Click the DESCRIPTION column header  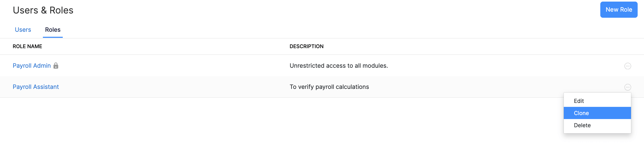306,46
